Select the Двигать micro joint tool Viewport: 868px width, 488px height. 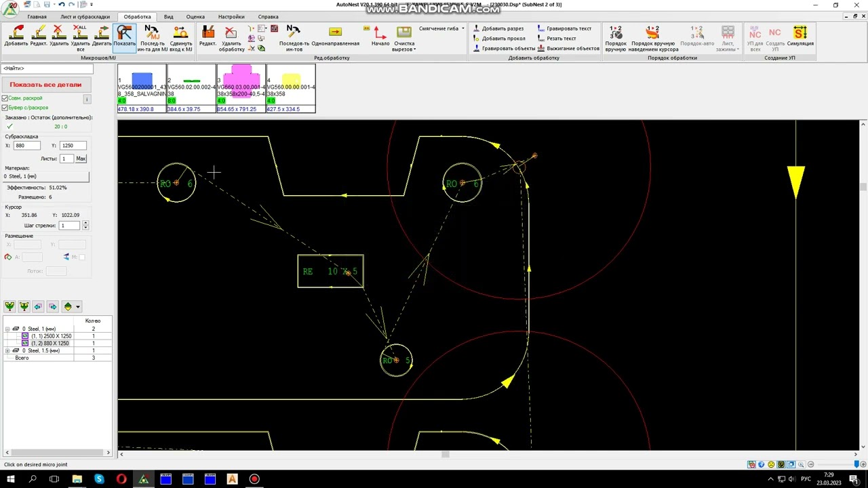[102, 37]
